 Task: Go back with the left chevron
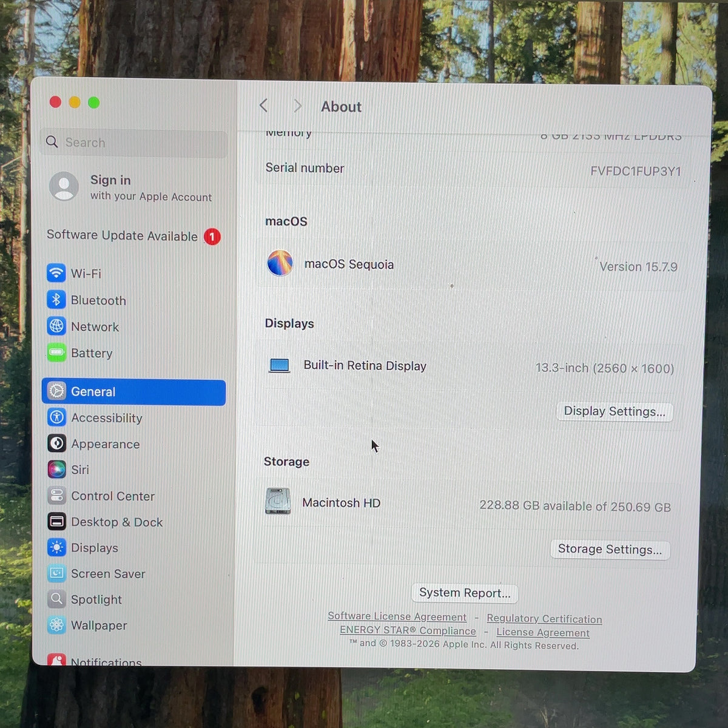263,106
